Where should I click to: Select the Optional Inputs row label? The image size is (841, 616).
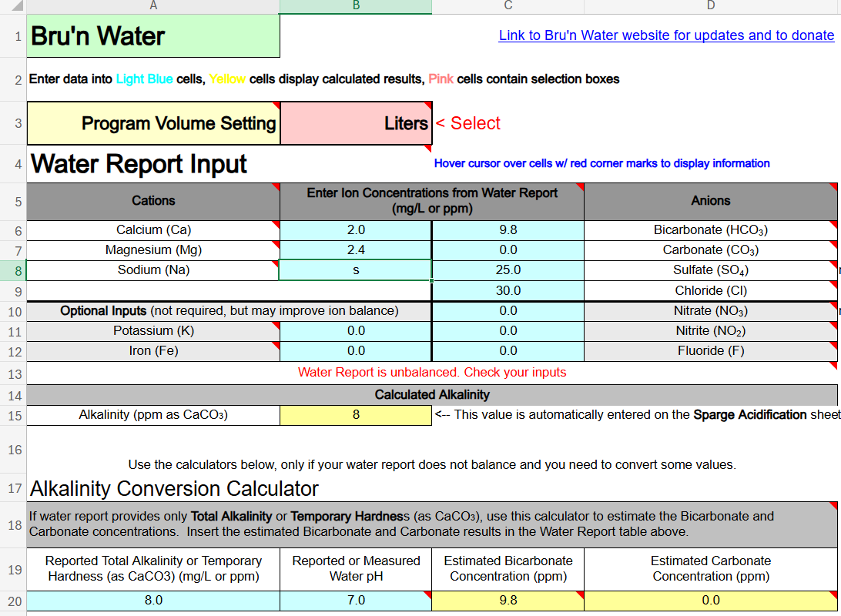pyautogui.click(x=229, y=311)
